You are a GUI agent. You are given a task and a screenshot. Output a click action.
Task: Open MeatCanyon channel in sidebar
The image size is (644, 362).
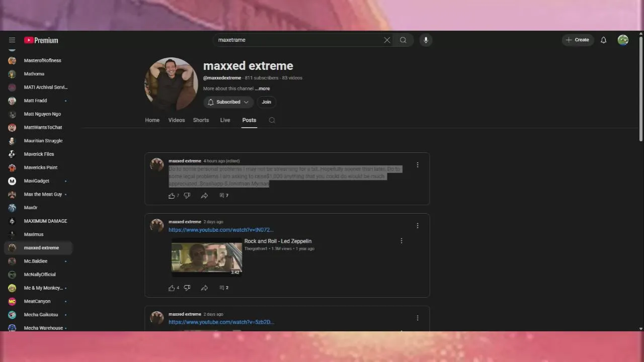coord(38,301)
